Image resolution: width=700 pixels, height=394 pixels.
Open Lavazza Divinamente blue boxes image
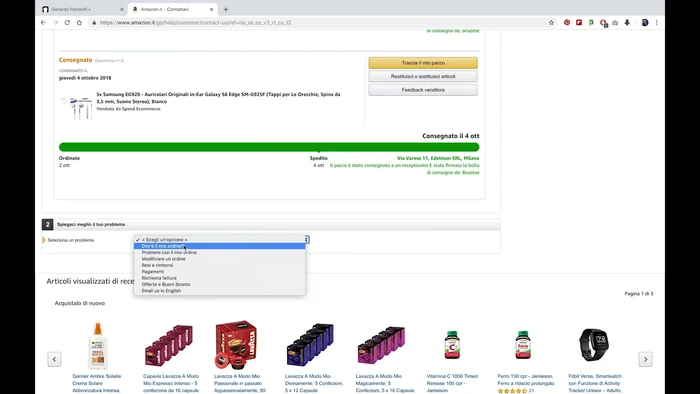pyautogui.click(x=310, y=344)
